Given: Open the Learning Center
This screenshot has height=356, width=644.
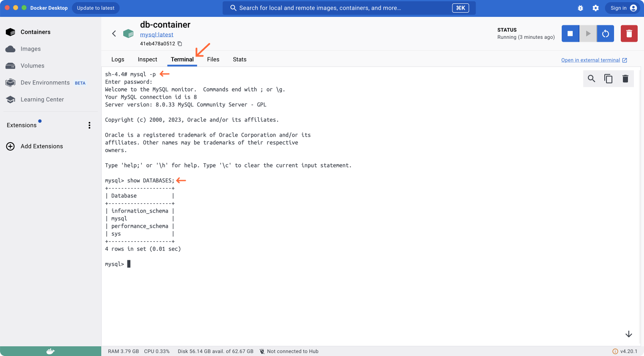Looking at the screenshot, I should (x=43, y=99).
